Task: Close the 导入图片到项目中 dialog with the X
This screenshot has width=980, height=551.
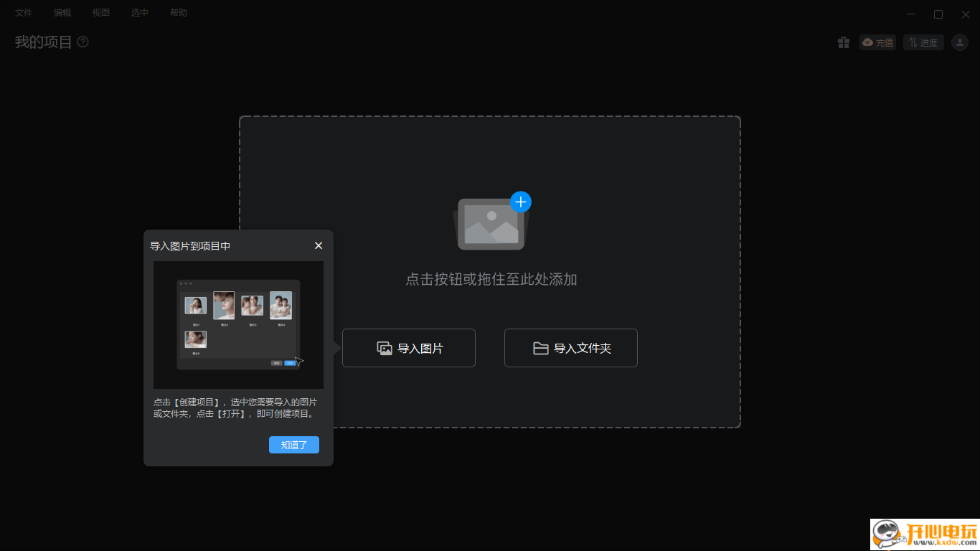Action: pos(318,245)
